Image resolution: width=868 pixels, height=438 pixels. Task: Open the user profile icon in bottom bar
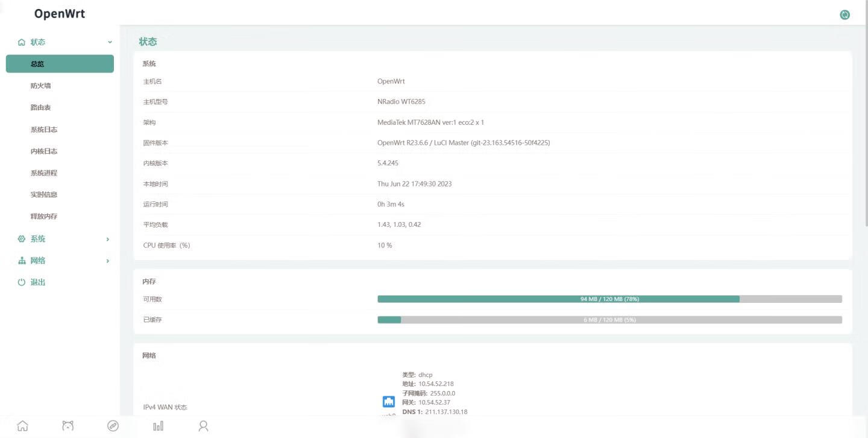tap(203, 426)
